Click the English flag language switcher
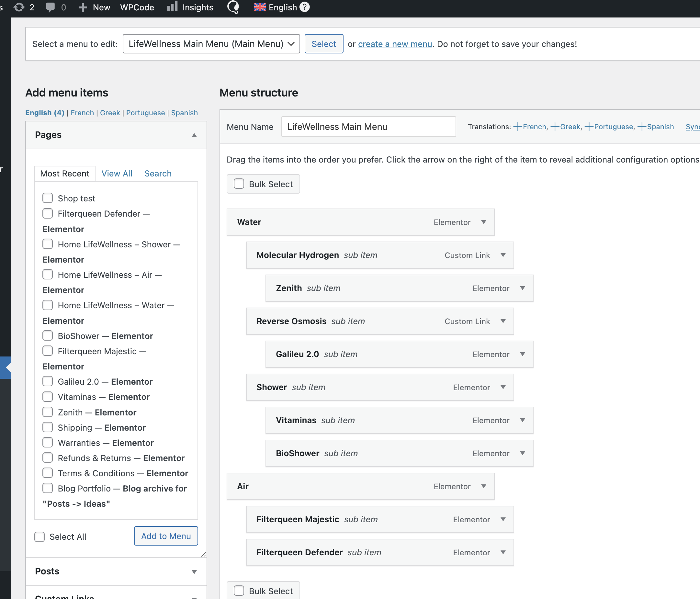 (260, 7)
